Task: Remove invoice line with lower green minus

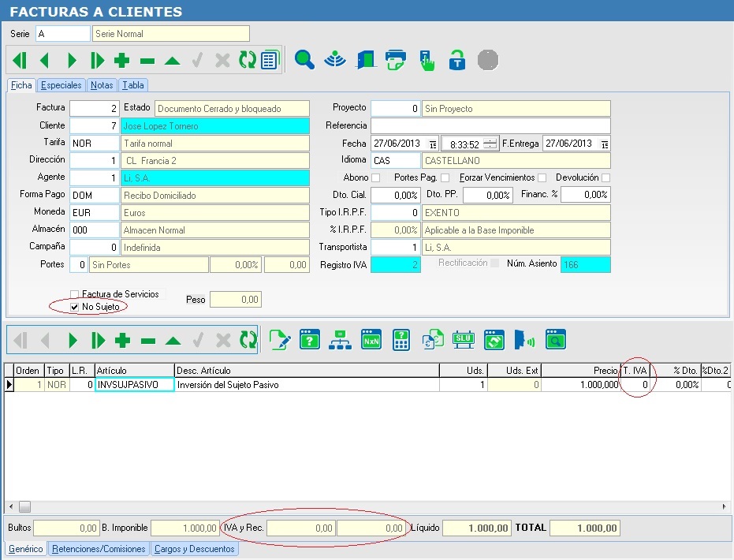Action: click(148, 341)
